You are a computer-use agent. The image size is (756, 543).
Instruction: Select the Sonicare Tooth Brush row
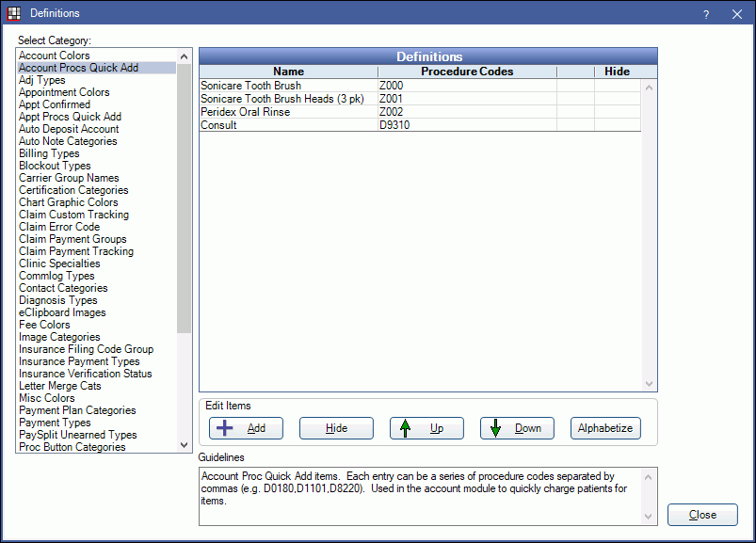pyautogui.click(x=420, y=86)
